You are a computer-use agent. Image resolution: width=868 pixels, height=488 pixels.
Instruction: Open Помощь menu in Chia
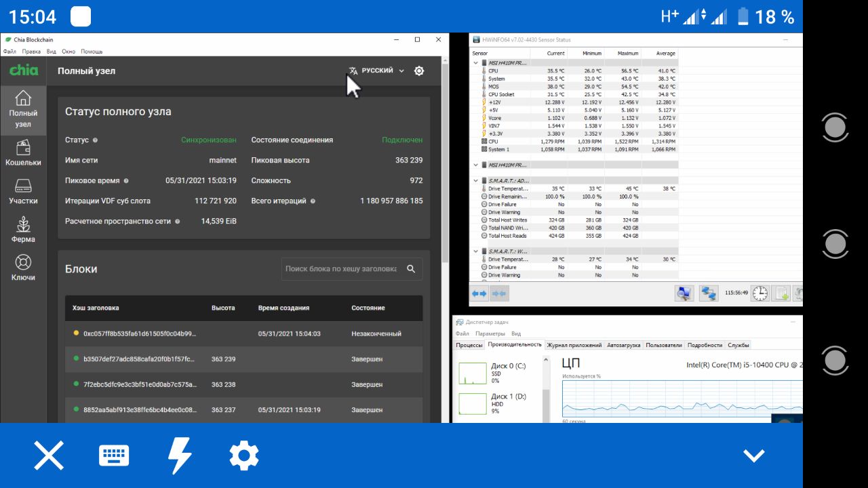(x=92, y=52)
